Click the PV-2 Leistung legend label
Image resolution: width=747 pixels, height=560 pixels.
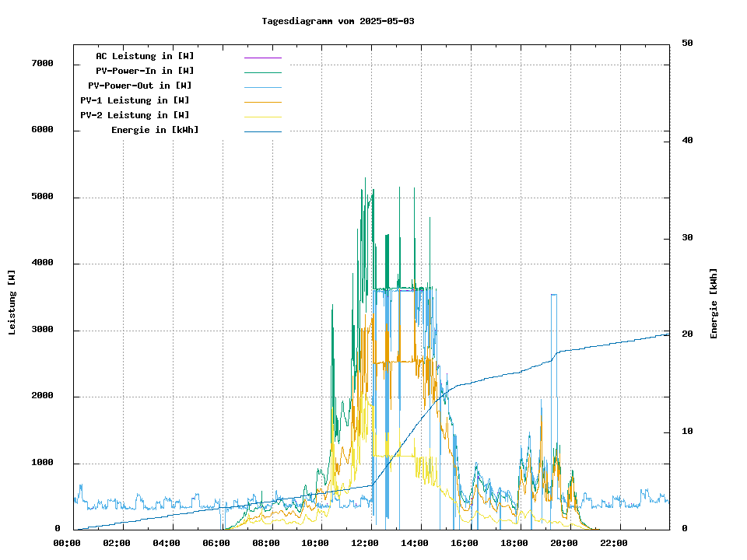tap(135, 115)
